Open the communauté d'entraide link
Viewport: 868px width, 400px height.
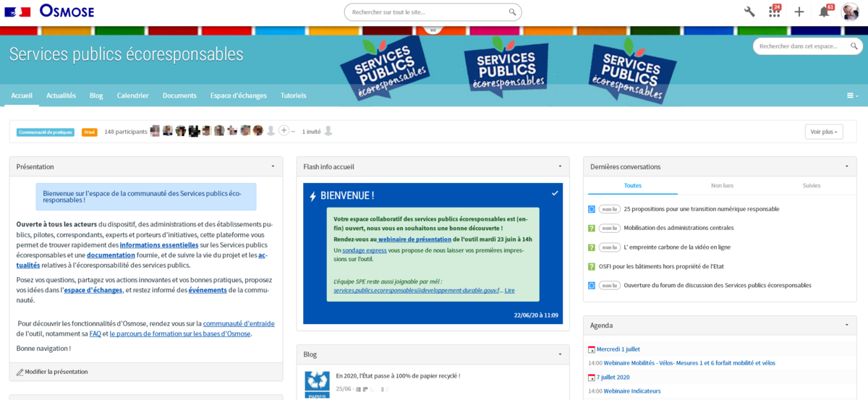(239, 323)
